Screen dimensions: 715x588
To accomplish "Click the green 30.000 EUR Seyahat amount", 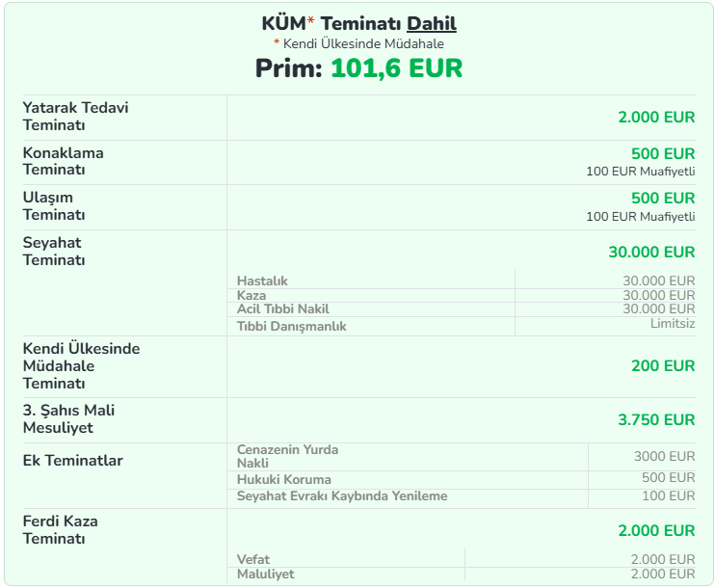I will pos(650,253).
